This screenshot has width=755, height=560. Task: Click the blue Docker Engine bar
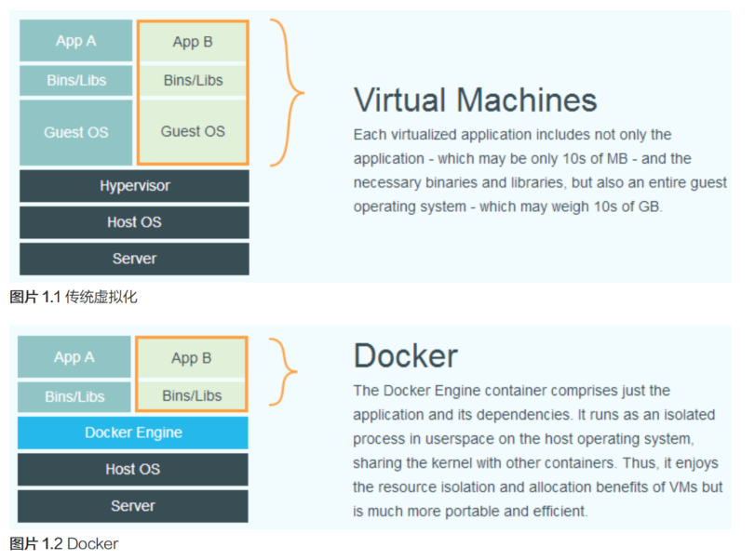tap(133, 433)
